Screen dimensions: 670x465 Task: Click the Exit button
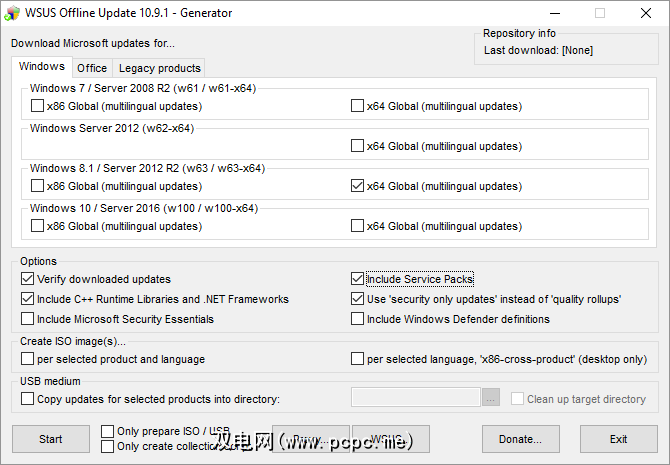[618, 439]
